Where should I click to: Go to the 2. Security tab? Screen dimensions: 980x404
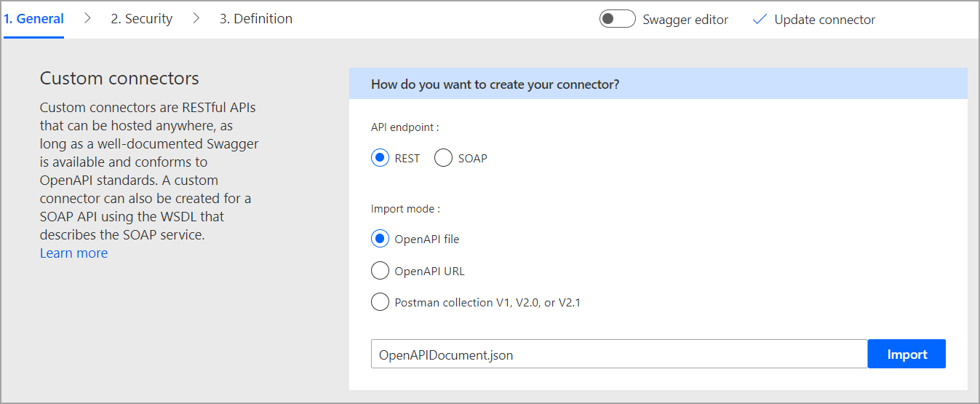point(141,19)
